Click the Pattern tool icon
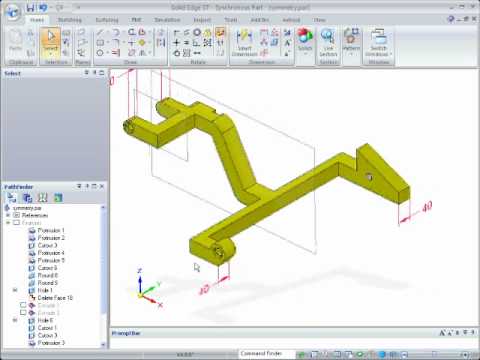Screen dimensions: 480x360 click(351, 36)
